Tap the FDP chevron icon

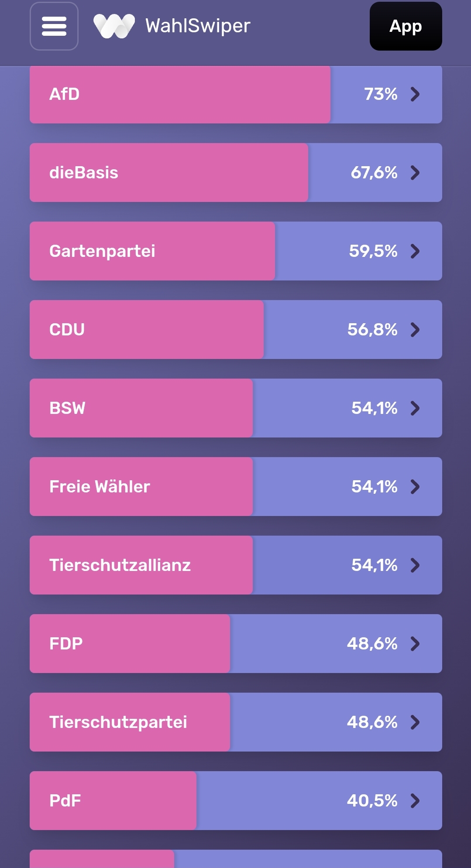pos(415,644)
